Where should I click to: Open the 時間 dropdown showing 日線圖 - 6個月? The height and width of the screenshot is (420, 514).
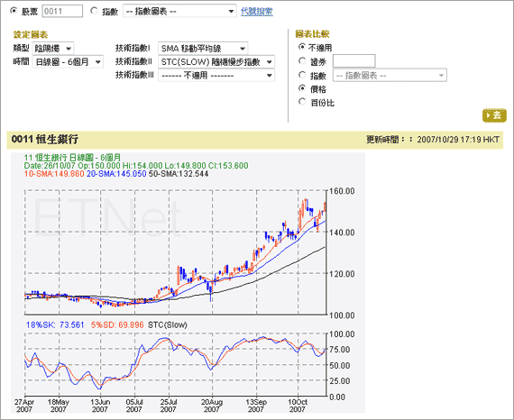coord(68,61)
